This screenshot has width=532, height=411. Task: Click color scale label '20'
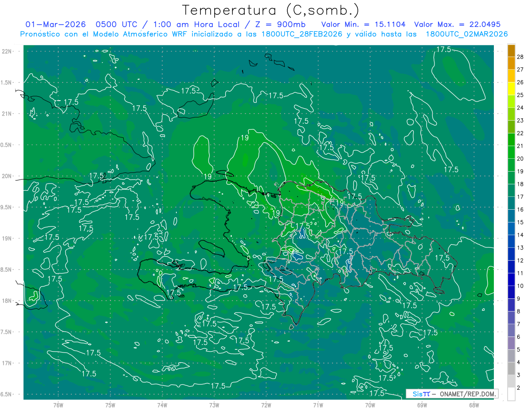pyautogui.click(x=520, y=159)
